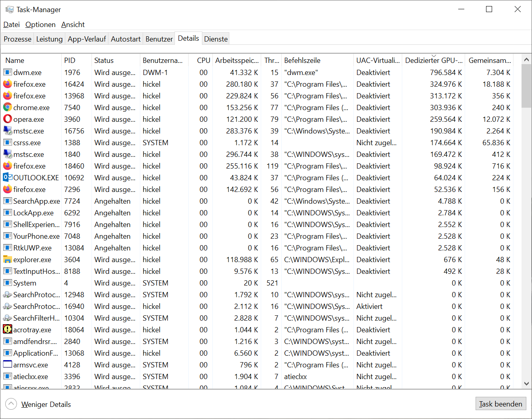This screenshot has height=419, width=532.
Task: Click memory value 796.584 K
Action: 446,73
